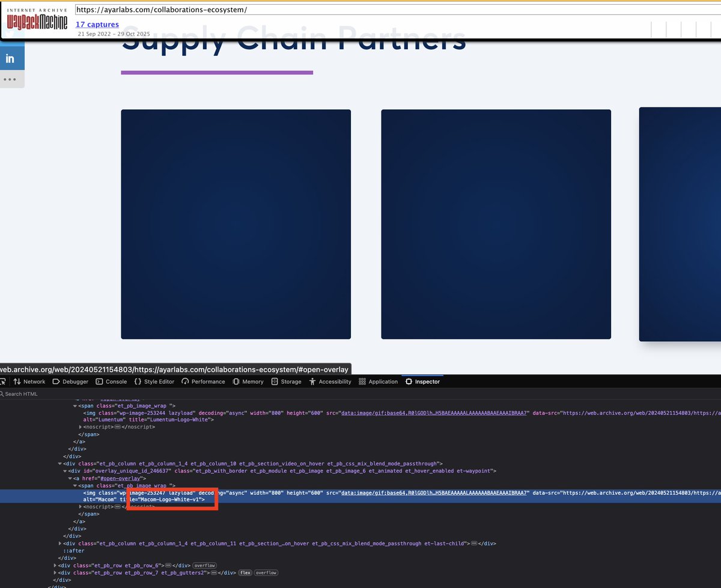This screenshot has width=721, height=588.
Task: Switch to the Performance tab
Action: point(203,381)
